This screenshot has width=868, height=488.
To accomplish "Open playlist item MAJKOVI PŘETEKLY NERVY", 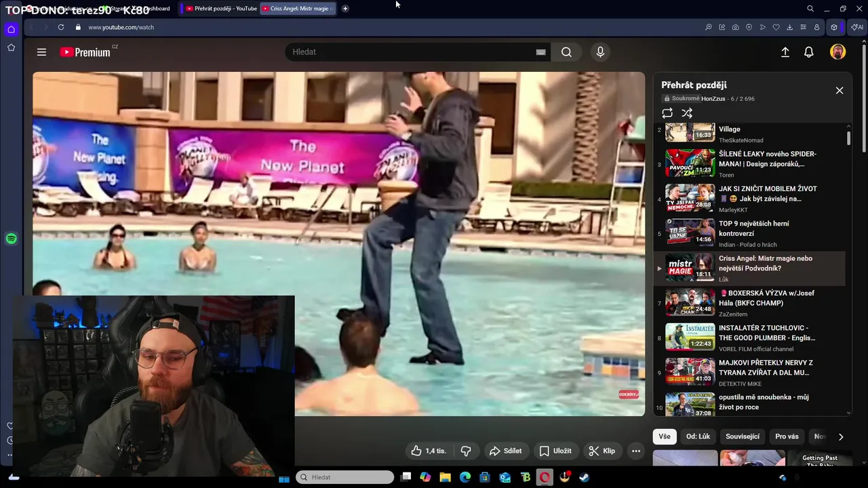I will point(749,373).
